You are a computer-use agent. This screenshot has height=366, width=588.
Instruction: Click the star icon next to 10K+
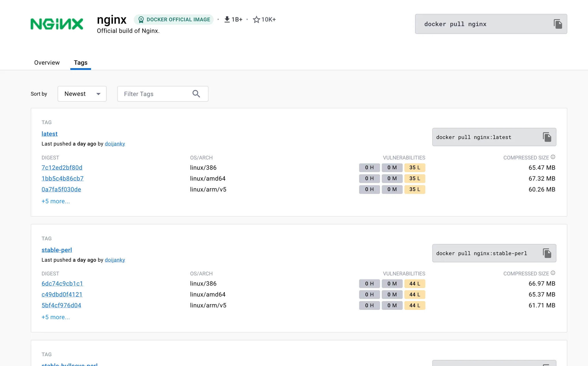click(256, 20)
